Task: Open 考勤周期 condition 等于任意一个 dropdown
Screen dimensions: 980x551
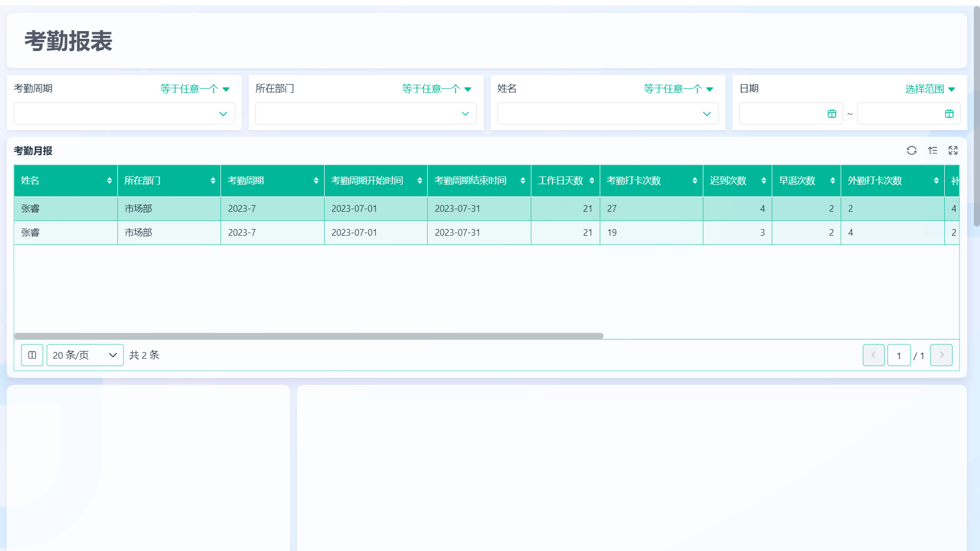Action: tap(195, 89)
